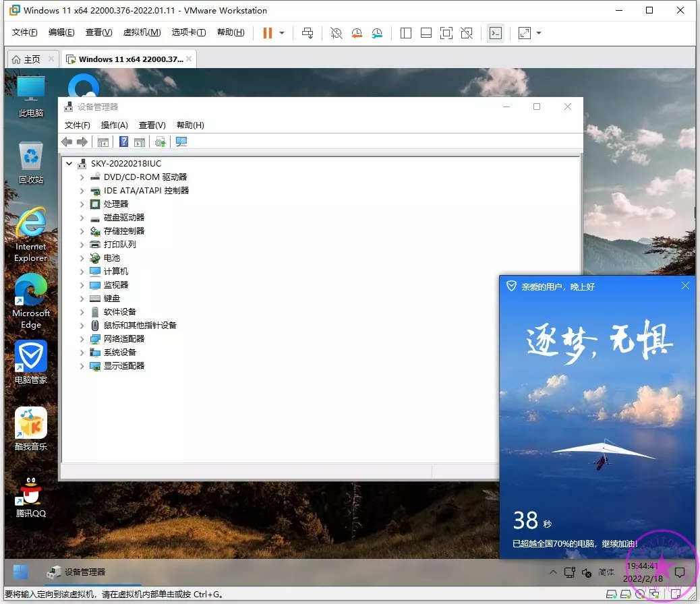This screenshot has width=700, height=604.
Task: Open the 虚拟机(M) menu in VMware
Action: [x=142, y=32]
